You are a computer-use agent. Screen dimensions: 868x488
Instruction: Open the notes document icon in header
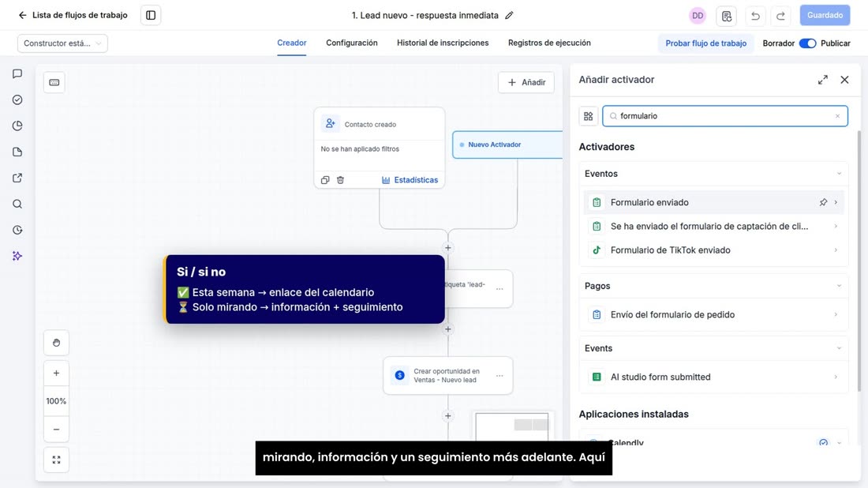click(726, 16)
